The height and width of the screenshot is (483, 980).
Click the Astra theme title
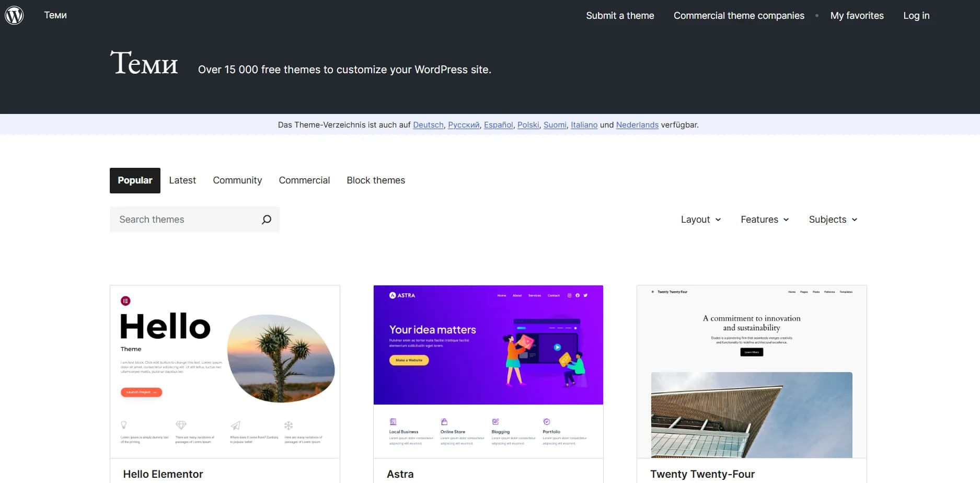[x=400, y=474]
